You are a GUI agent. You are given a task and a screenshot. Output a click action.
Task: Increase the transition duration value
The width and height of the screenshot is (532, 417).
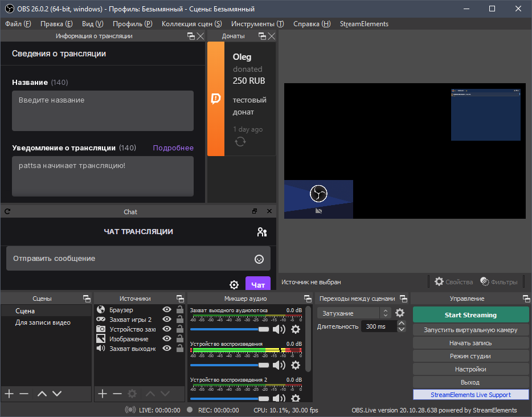[402, 324]
